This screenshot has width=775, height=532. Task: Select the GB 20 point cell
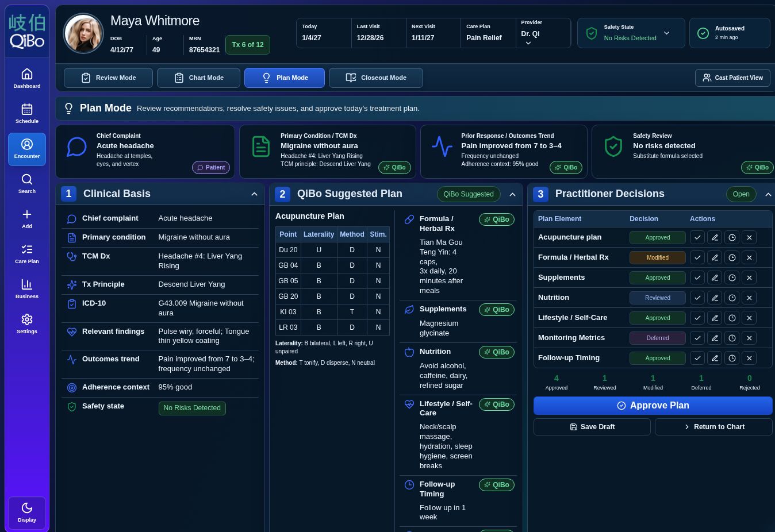pos(288,296)
